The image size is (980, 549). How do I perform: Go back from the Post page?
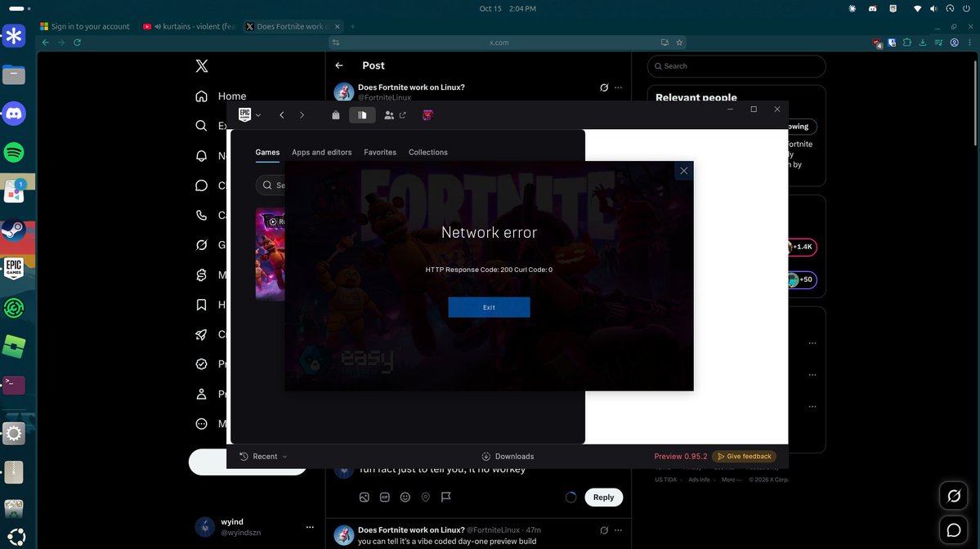pos(339,65)
